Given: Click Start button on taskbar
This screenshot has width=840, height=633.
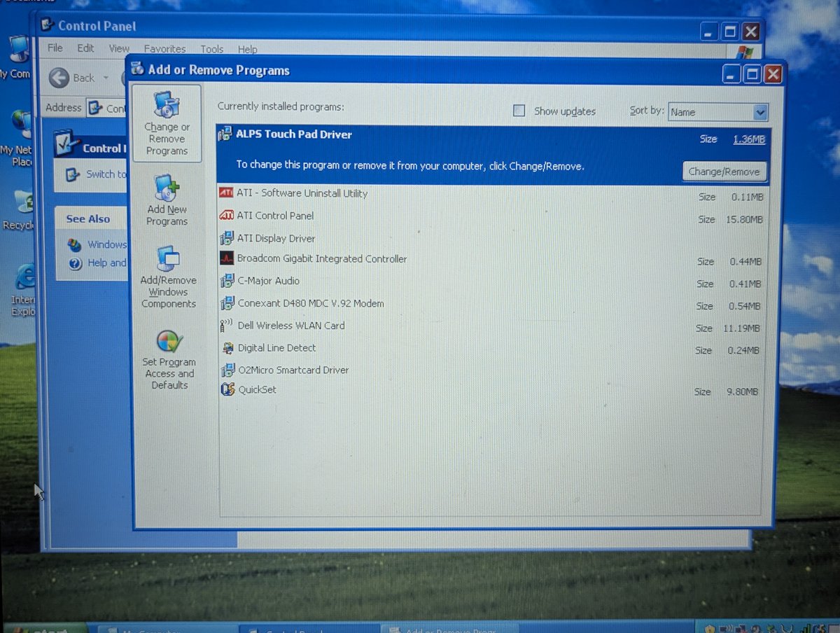Looking at the screenshot, I should click(x=45, y=628).
